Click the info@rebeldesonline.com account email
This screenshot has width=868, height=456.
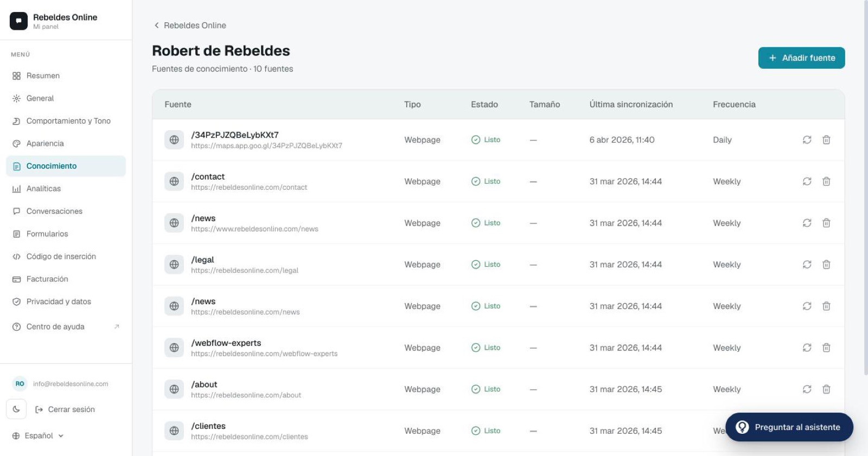point(71,384)
